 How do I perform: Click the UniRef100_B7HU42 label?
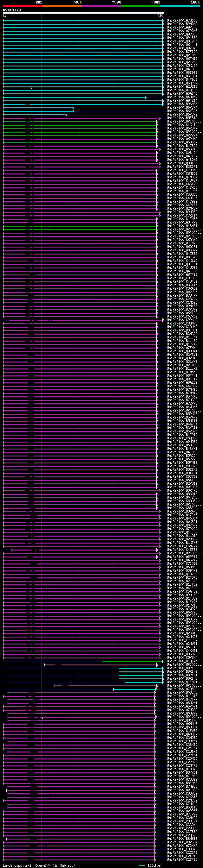click(x=182, y=769)
